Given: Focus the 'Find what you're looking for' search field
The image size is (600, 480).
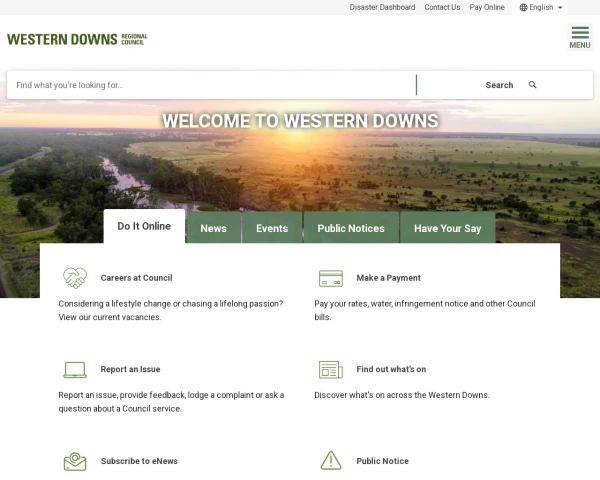Looking at the screenshot, I should (212, 85).
